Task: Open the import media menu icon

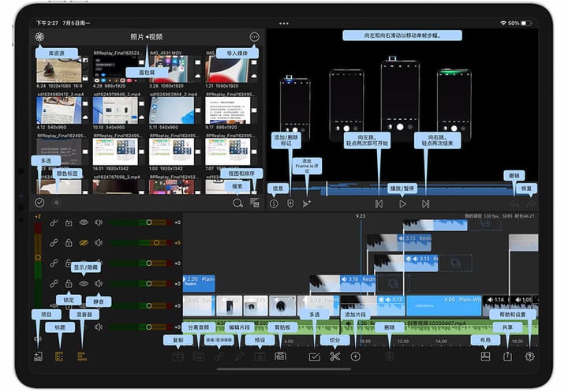Action: (x=254, y=36)
